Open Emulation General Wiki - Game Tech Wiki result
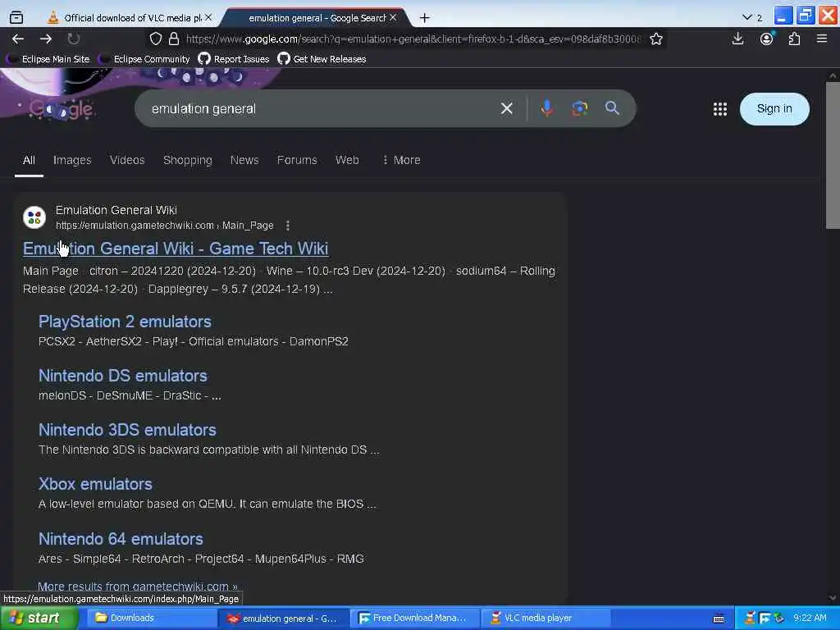 176,249
